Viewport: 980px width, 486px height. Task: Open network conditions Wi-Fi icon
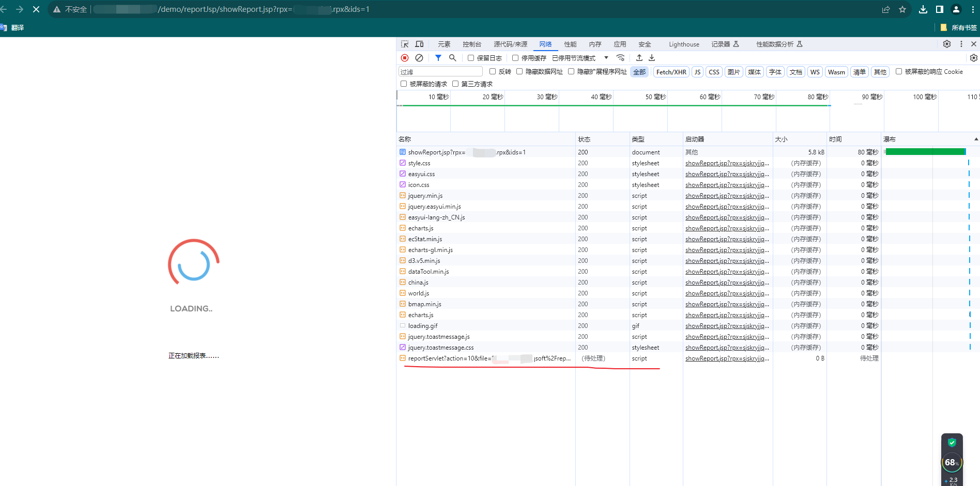[x=621, y=58]
